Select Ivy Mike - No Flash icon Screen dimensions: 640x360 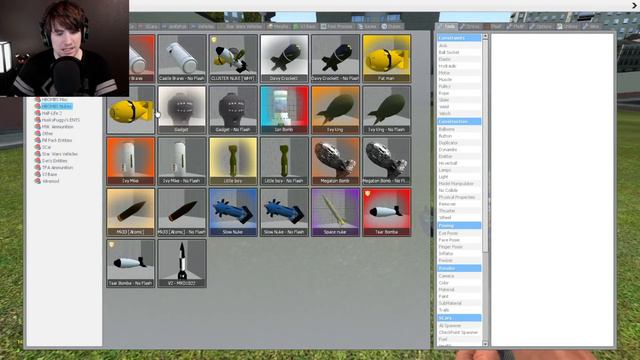(182, 161)
